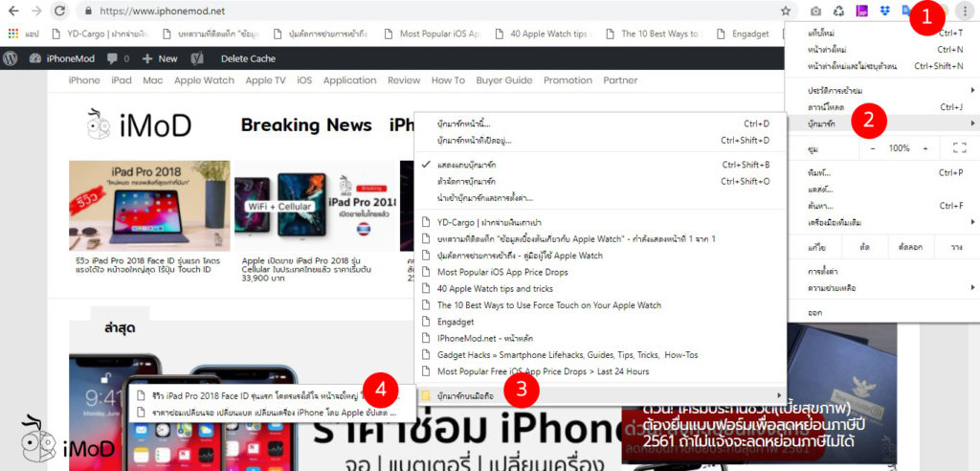980x471 pixels.
Task: Open mobile bookmark รีวิว iPad Pro 2018 Face ID
Action: 273,396
